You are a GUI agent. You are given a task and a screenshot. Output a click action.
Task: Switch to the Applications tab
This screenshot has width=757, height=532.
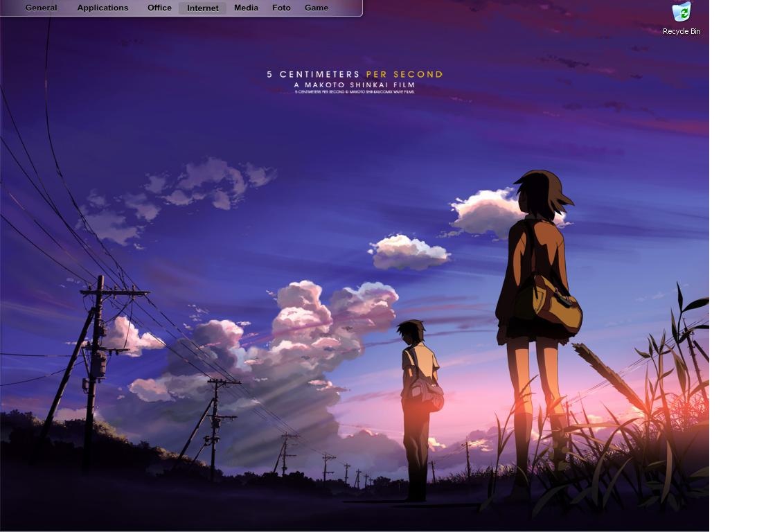point(103,8)
